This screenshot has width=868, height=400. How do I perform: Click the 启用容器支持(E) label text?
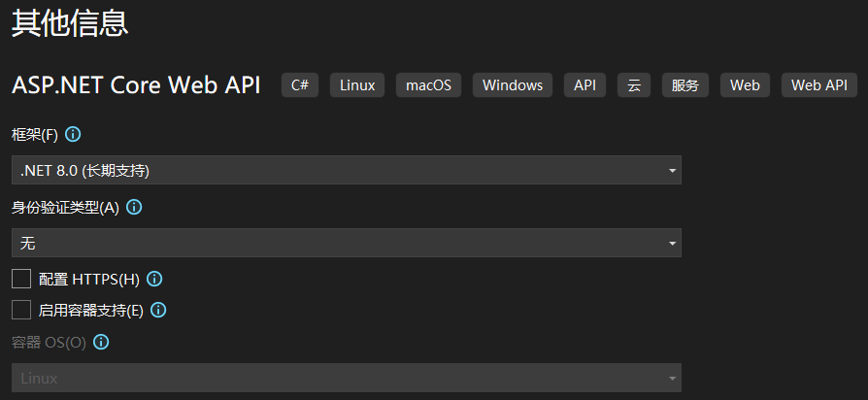pos(91,311)
